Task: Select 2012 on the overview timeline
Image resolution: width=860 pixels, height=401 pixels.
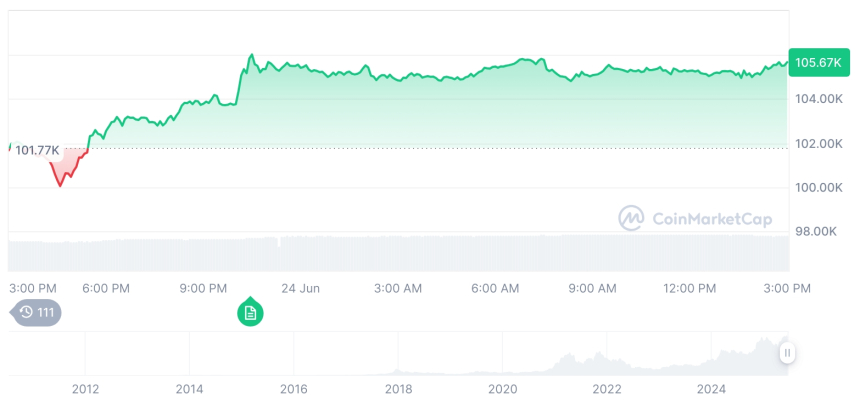Action: pos(85,388)
